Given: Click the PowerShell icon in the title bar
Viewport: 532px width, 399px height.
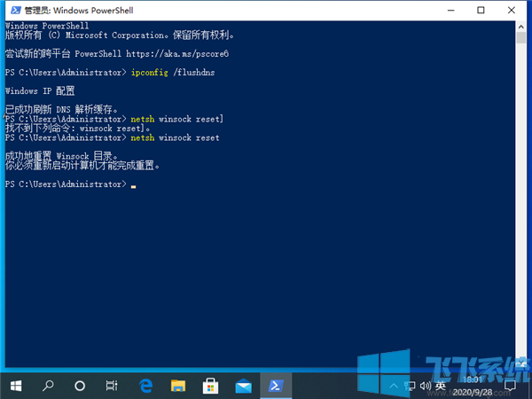Looking at the screenshot, I should coord(16,10).
